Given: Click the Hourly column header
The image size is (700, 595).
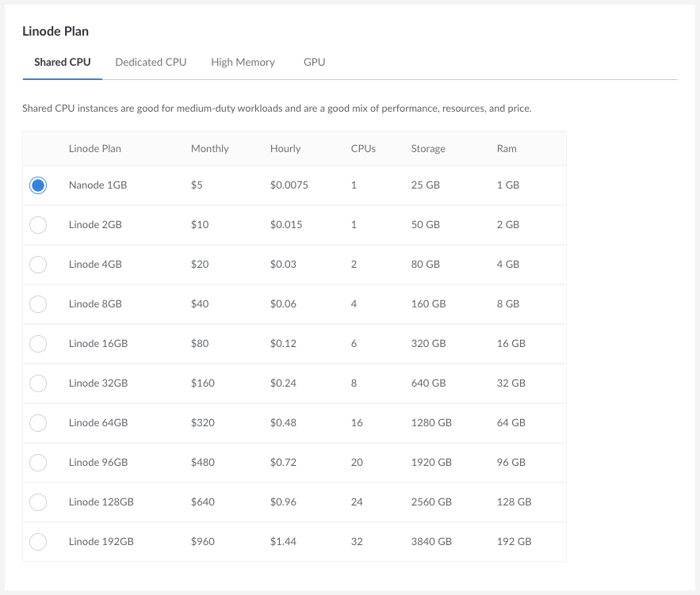Looking at the screenshot, I should pos(285,148).
